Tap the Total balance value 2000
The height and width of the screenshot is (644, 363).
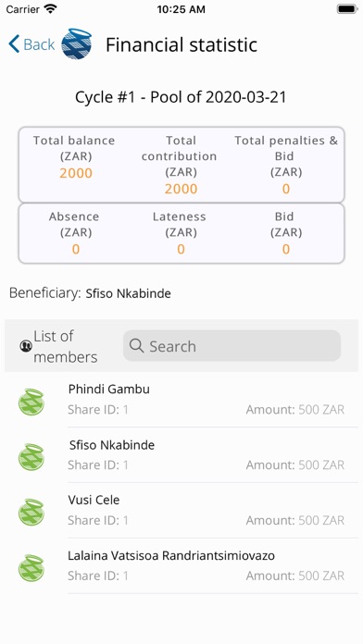click(76, 173)
